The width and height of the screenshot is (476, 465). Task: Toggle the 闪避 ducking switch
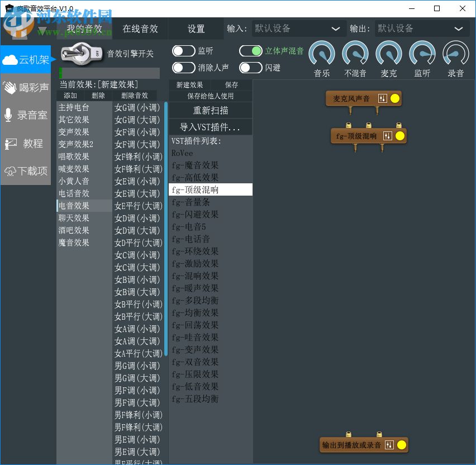251,68
